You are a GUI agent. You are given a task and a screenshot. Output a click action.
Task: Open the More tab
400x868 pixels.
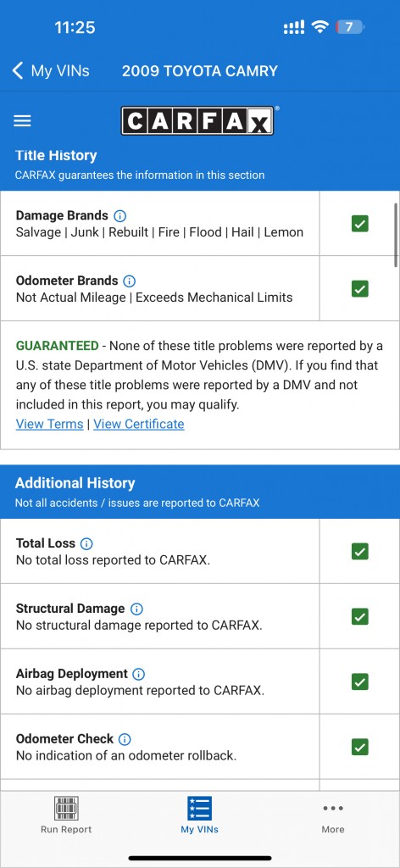(x=333, y=817)
